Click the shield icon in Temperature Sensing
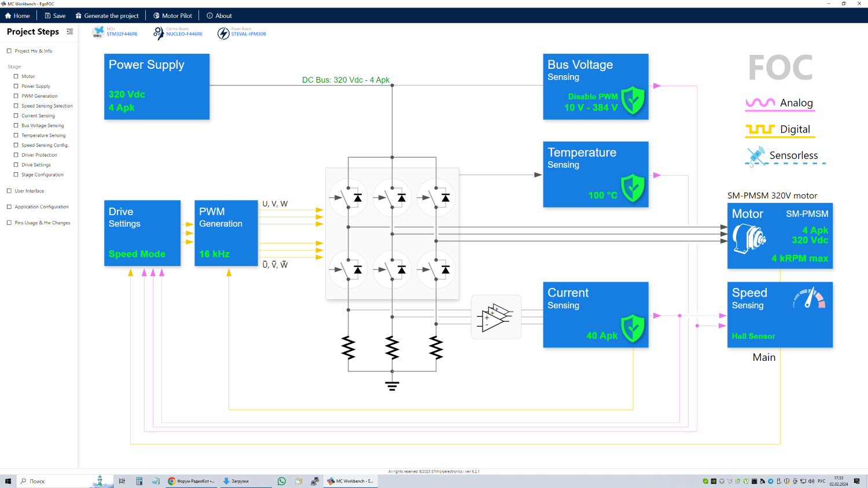 pyautogui.click(x=633, y=188)
